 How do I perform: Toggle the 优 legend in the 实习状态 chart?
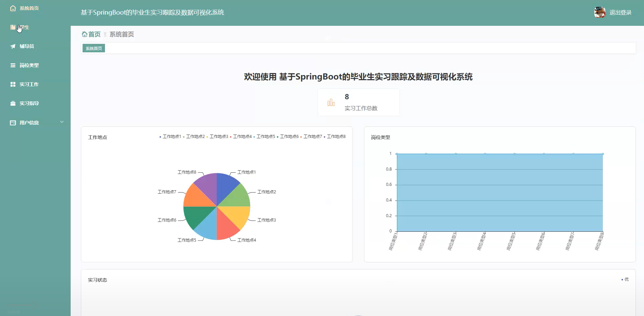point(625,279)
